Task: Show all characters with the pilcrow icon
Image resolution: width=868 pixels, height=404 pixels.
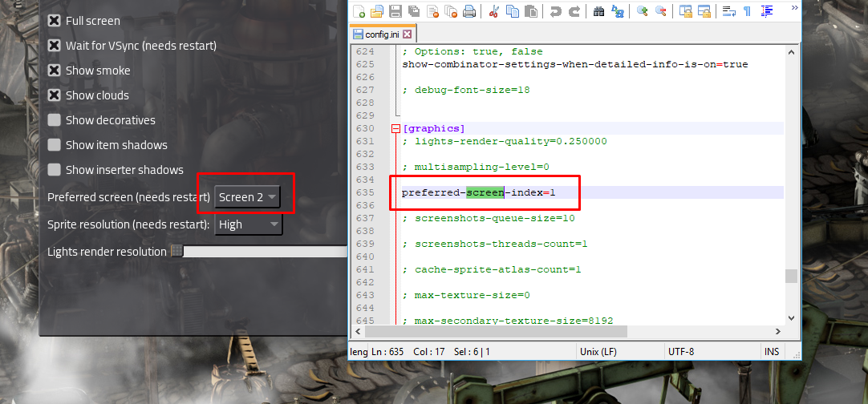Action: click(748, 11)
